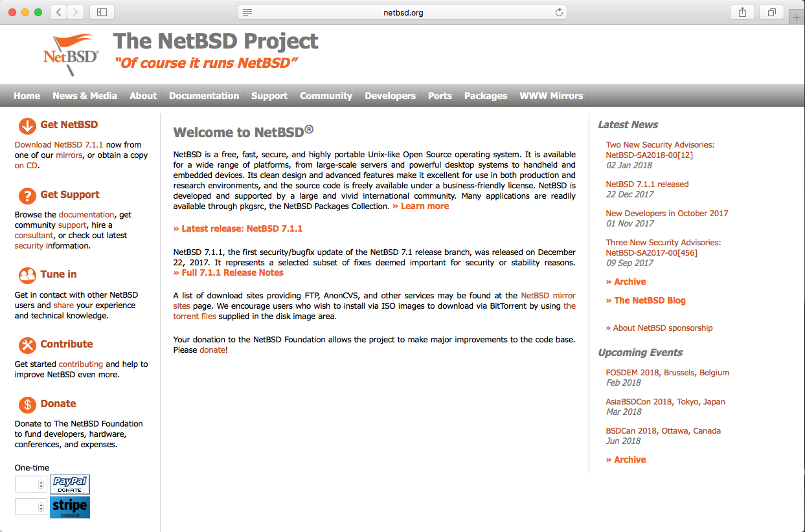805x532 pixels.
Task: Click the Learn more link
Action: coord(421,206)
